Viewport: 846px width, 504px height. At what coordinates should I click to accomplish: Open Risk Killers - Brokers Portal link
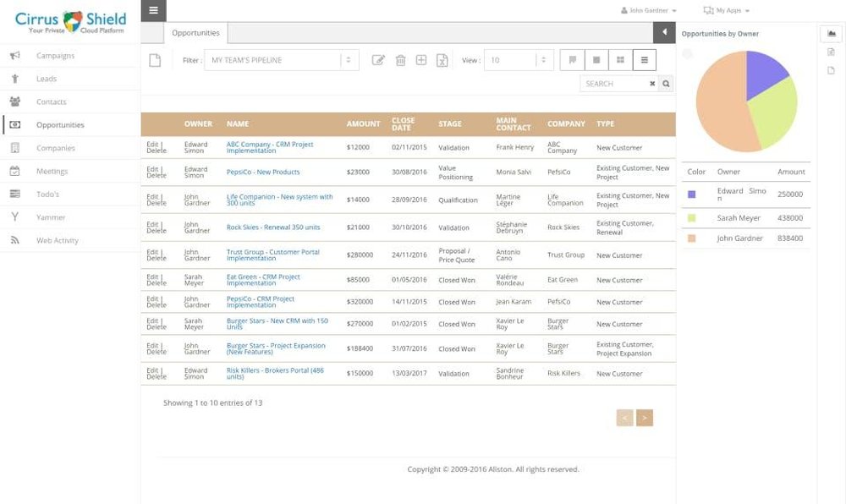point(275,374)
